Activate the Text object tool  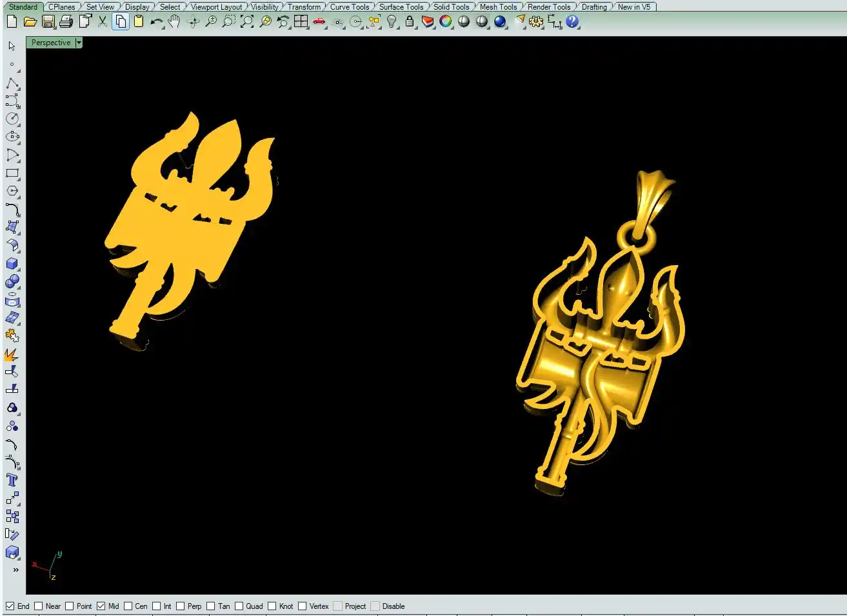click(x=12, y=480)
